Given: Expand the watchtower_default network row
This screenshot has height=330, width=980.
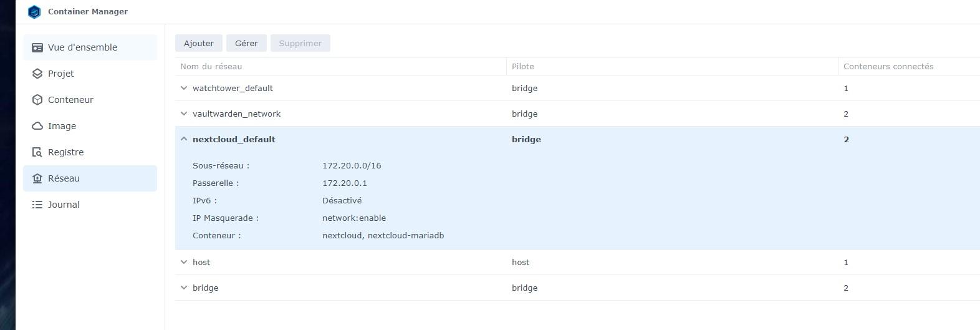Looking at the screenshot, I should click(x=184, y=88).
